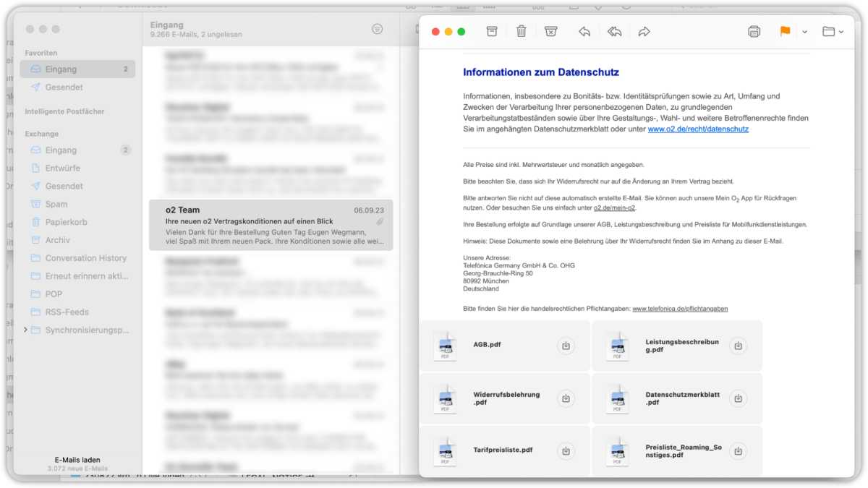Viewport: 868px width, 488px height.
Task: Download Tarifpreisliste.pdf attachment
Action: 566,450
